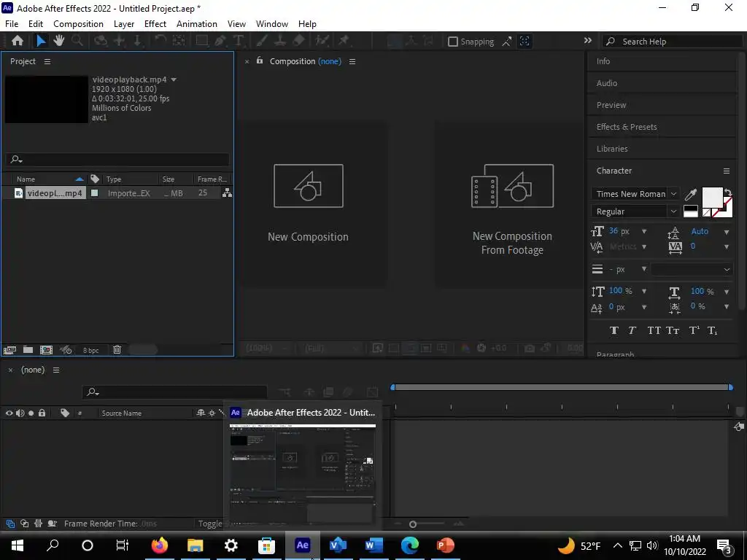Open After Effects in the taskbar

[303, 545]
